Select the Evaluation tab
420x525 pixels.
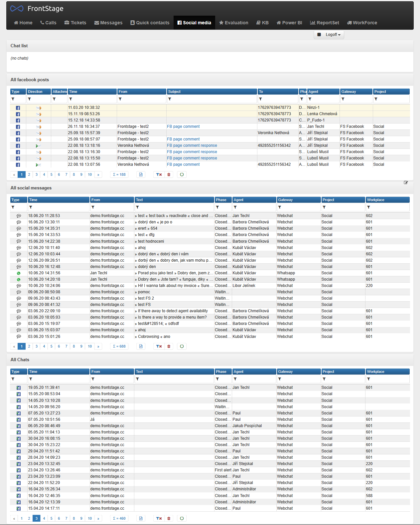click(x=234, y=23)
